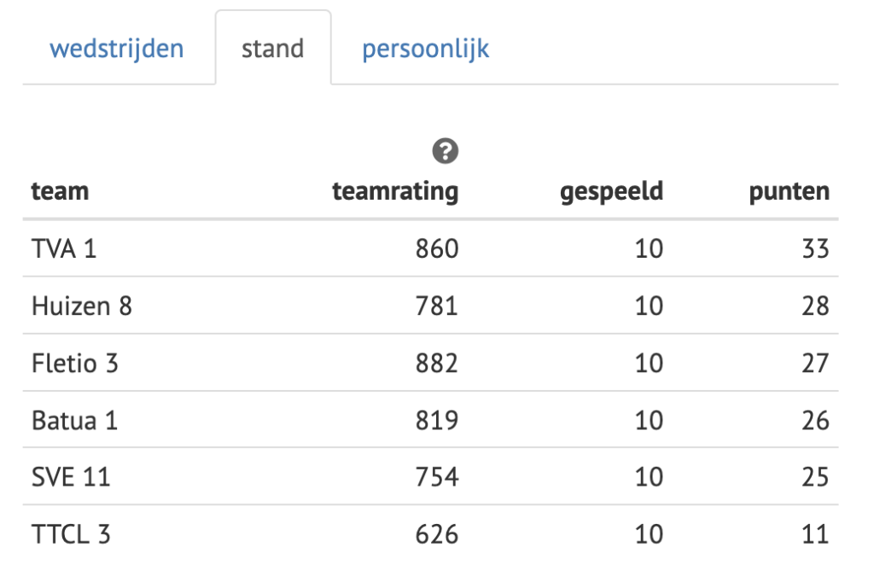The height and width of the screenshot is (588, 874).
Task: Click Batua 1's points value 26
Action: 815,420
